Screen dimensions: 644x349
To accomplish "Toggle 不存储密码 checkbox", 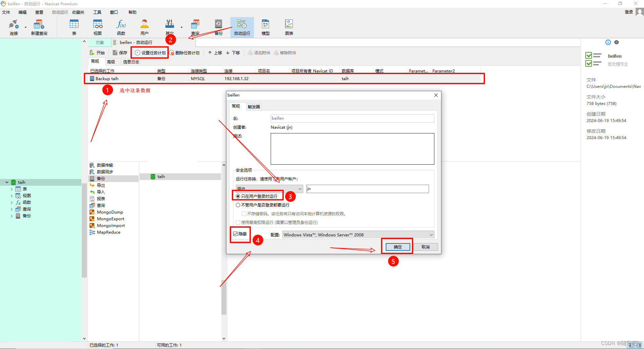I will pyautogui.click(x=244, y=214).
